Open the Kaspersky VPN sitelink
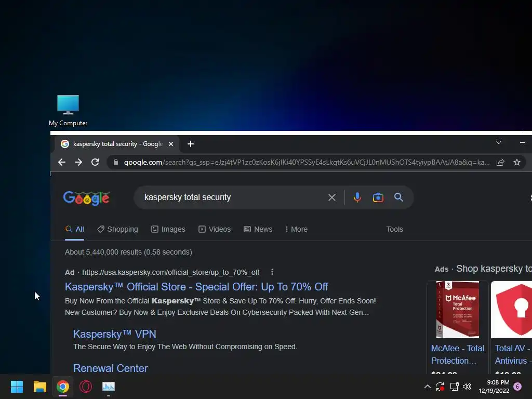532x399 pixels. [115, 334]
